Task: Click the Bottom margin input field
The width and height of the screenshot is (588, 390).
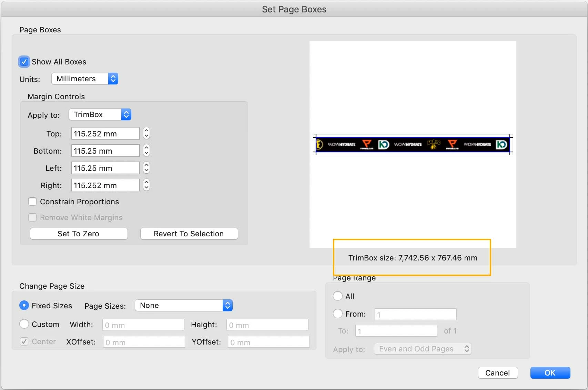Action: pos(105,151)
